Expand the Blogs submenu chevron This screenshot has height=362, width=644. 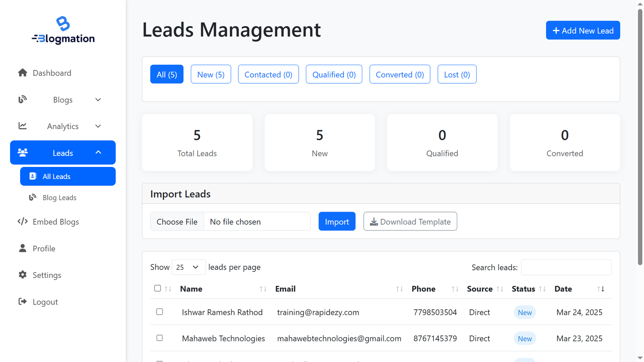coord(98,99)
